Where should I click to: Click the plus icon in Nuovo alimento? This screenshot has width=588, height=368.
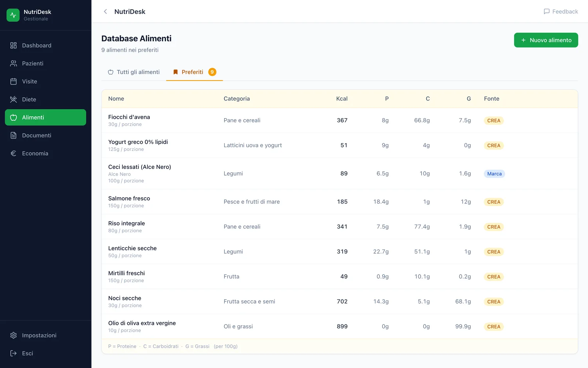click(523, 40)
